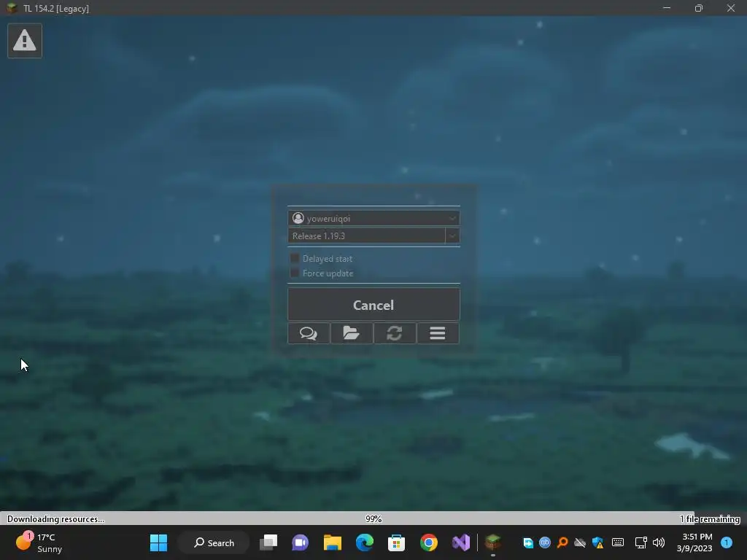Image resolution: width=747 pixels, height=560 pixels.
Task: Minimize the TL launcher window
Action: (667, 8)
